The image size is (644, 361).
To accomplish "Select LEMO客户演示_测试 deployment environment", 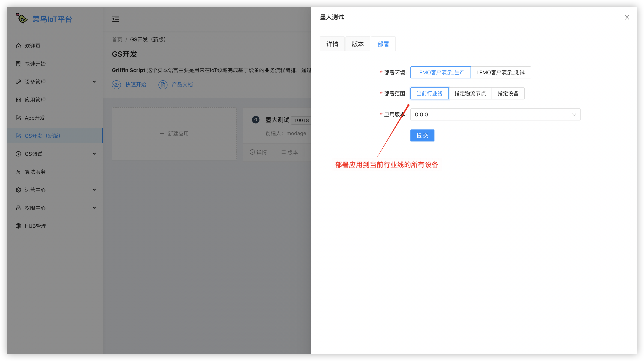I will [500, 72].
